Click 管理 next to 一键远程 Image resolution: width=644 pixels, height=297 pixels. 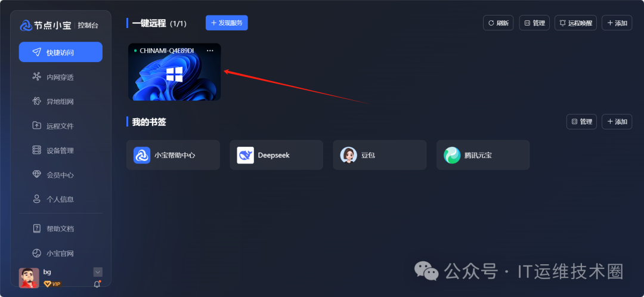coord(534,23)
